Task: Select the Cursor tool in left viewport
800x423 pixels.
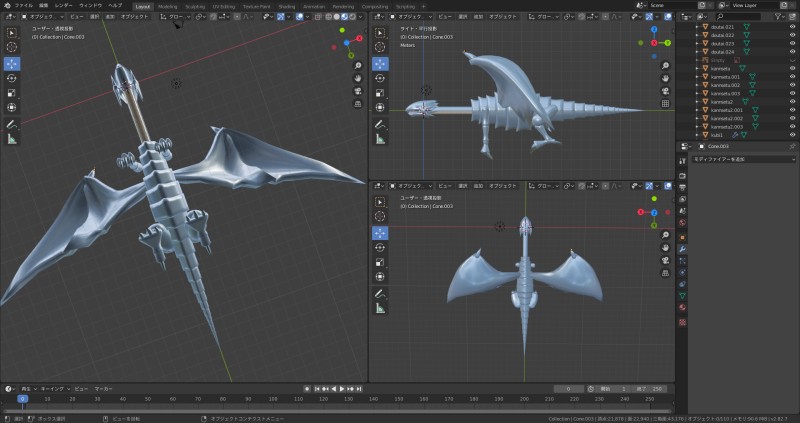Action: point(11,47)
